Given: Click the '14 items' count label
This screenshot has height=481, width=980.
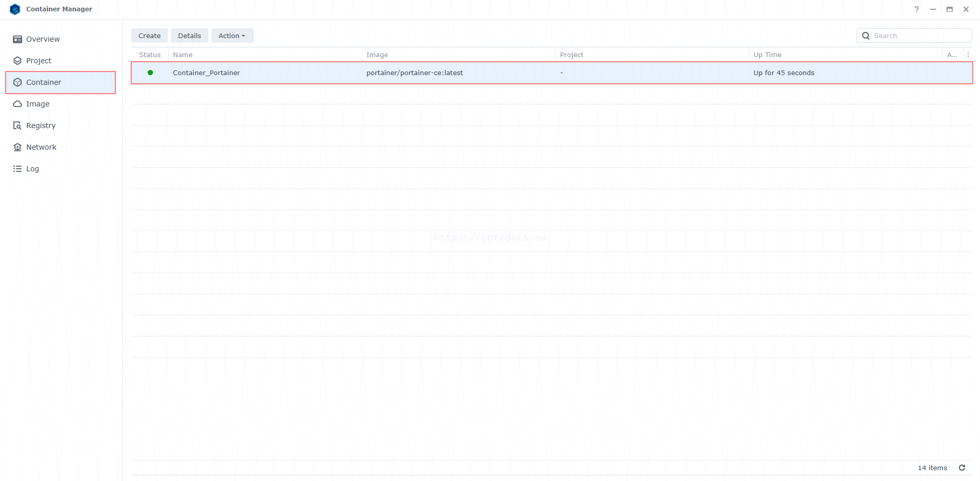Looking at the screenshot, I should [x=932, y=468].
